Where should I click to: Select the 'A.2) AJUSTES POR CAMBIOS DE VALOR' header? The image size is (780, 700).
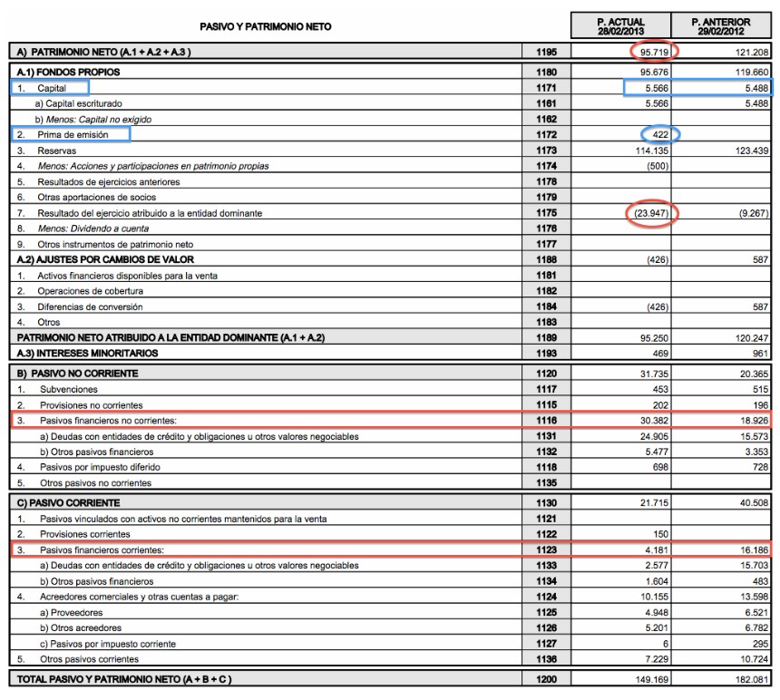click(x=99, y=259)
